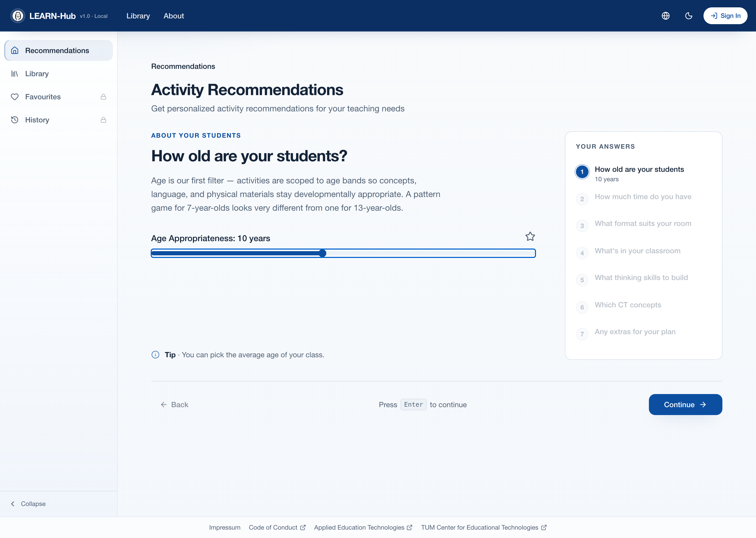Open the language globe menu

(666, 16)
